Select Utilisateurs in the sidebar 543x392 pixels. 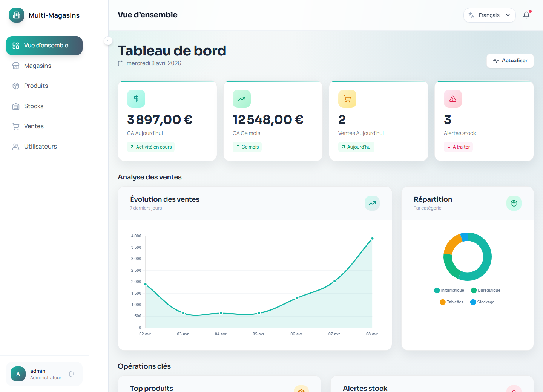[40, 146]
